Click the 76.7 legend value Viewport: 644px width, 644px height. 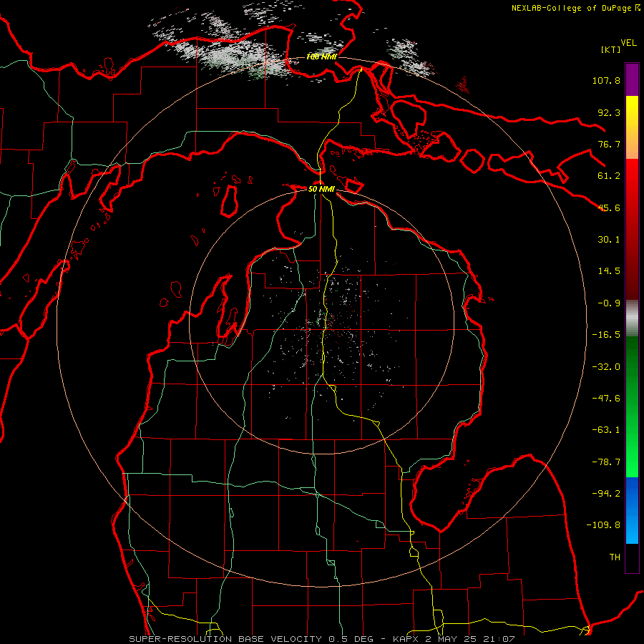coord(609,144)
